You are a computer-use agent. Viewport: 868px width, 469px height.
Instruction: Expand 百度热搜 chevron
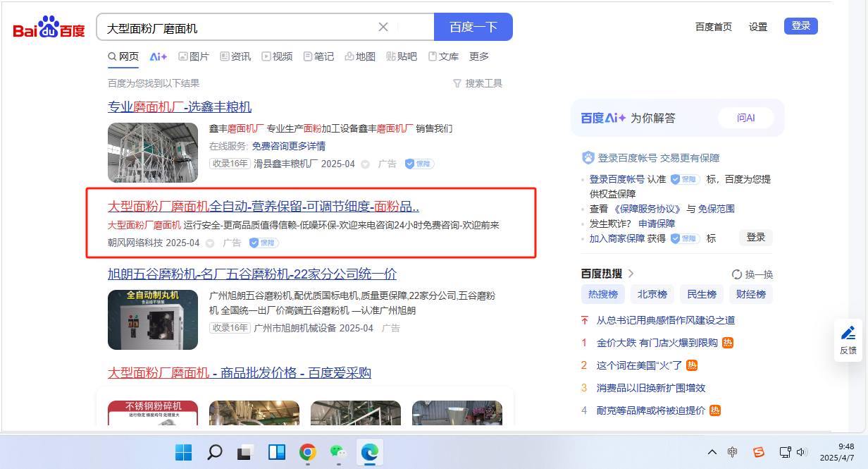pos(631,274)
